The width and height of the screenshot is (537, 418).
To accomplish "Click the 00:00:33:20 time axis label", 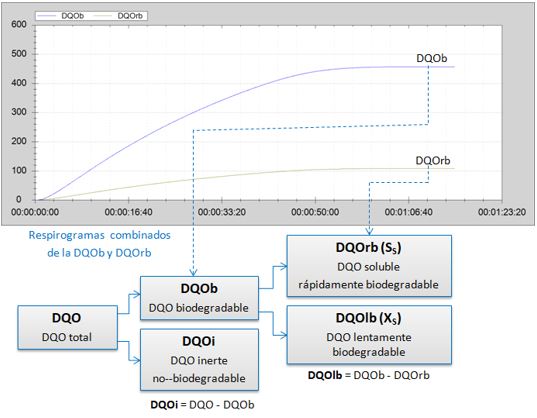I will tap(222, 212).
